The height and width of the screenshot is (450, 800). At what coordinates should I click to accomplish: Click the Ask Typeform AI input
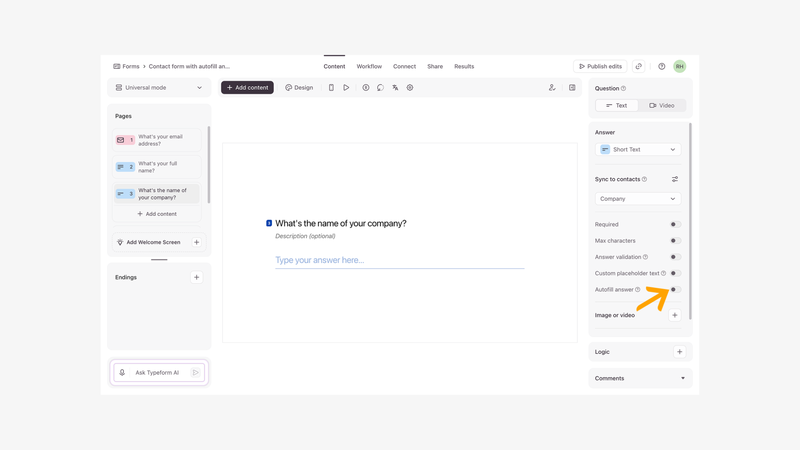click(161, 372)
